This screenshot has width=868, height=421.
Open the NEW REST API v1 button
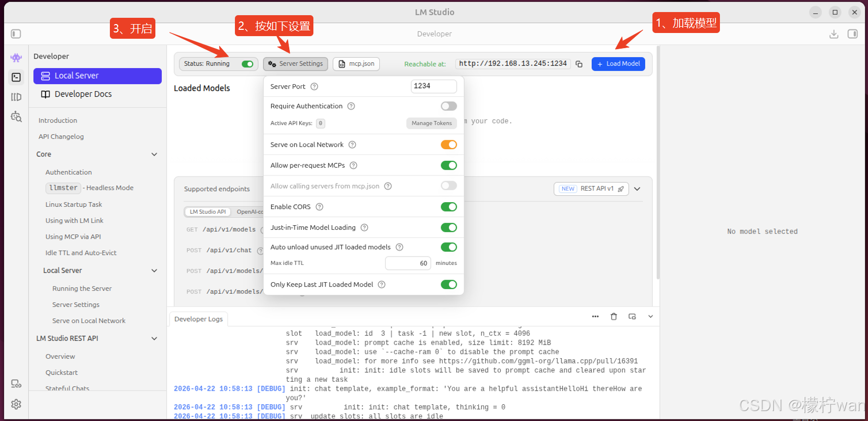591,189
